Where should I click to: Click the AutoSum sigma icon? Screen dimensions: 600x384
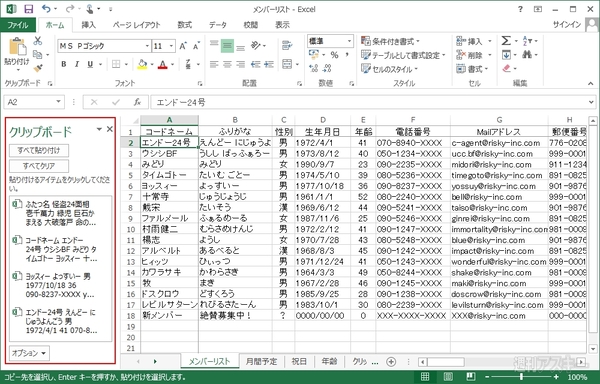[506, 41]
